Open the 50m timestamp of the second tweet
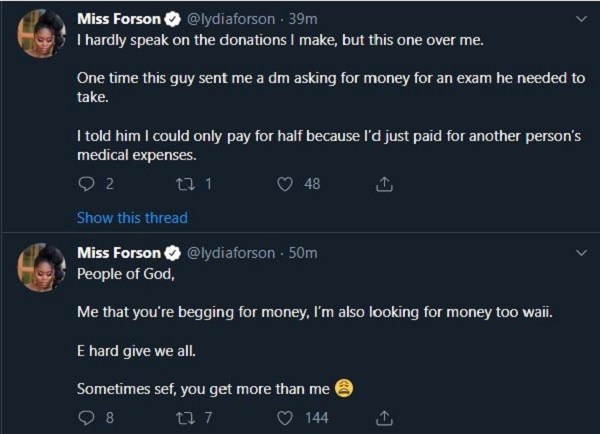Image resolution: width=600 pixels, height=434 pixels. tap(302, 253)
